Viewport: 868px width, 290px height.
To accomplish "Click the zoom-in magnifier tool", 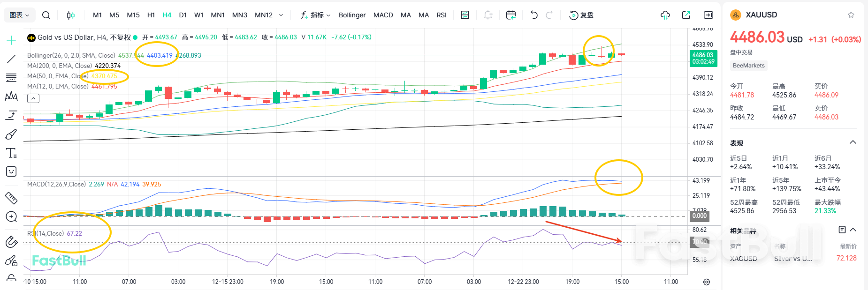I will pos(11,216).
